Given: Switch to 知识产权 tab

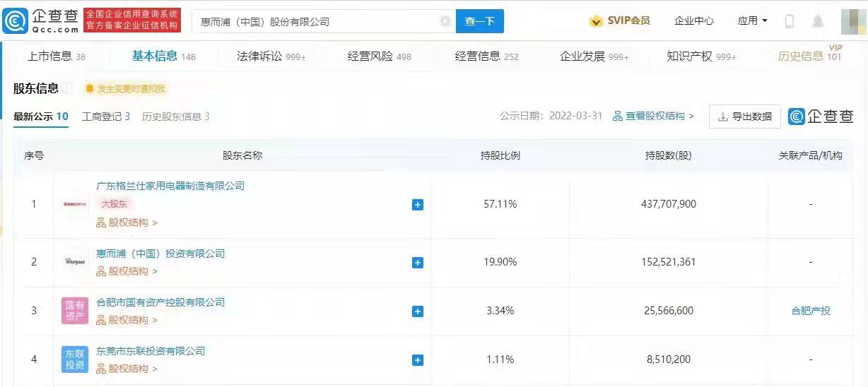Looking at the screenshot, I should click(x=701, y=56).
